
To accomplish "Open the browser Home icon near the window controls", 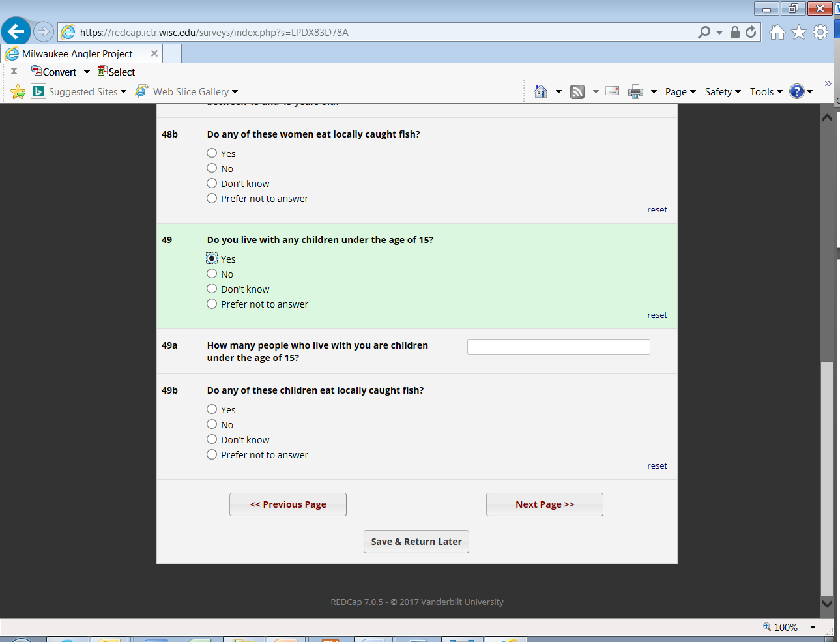I will tap(777, 32).
